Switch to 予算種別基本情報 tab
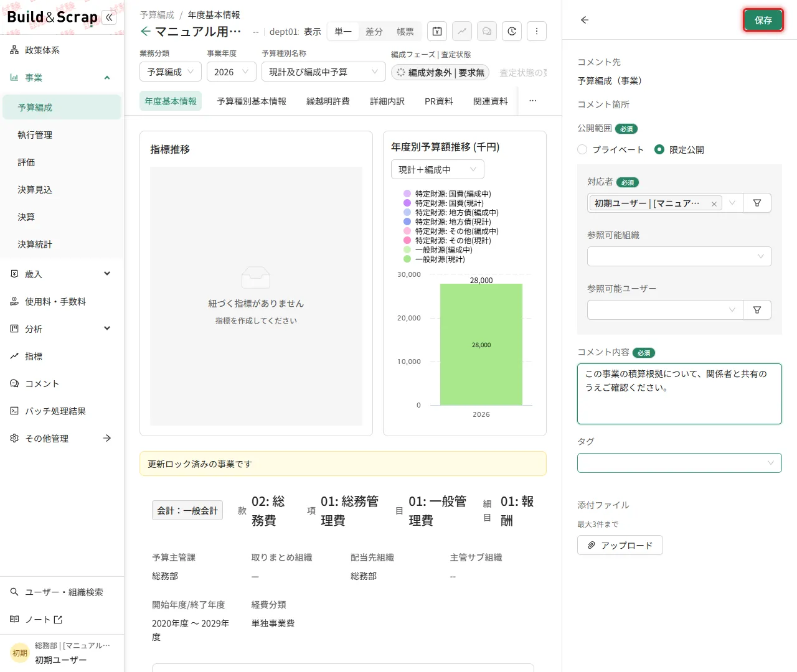Viewport: 797px width, 672px height. click(x=252, y=101)
